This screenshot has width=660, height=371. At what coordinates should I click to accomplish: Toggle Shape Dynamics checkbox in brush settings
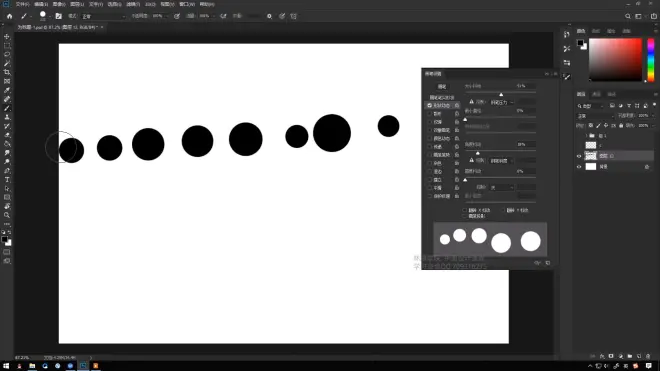pyautogui.click(x=429, y=105)
